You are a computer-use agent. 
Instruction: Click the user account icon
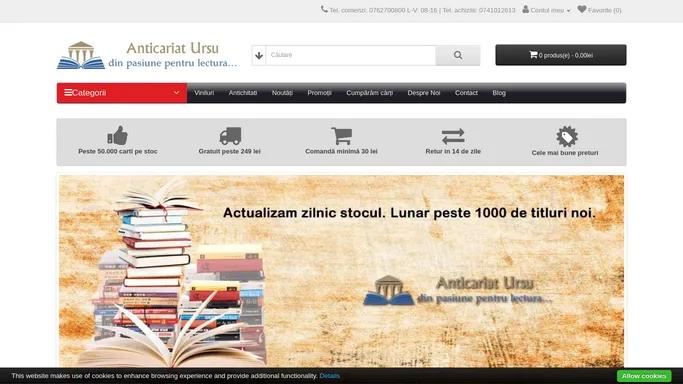point(526,9)
